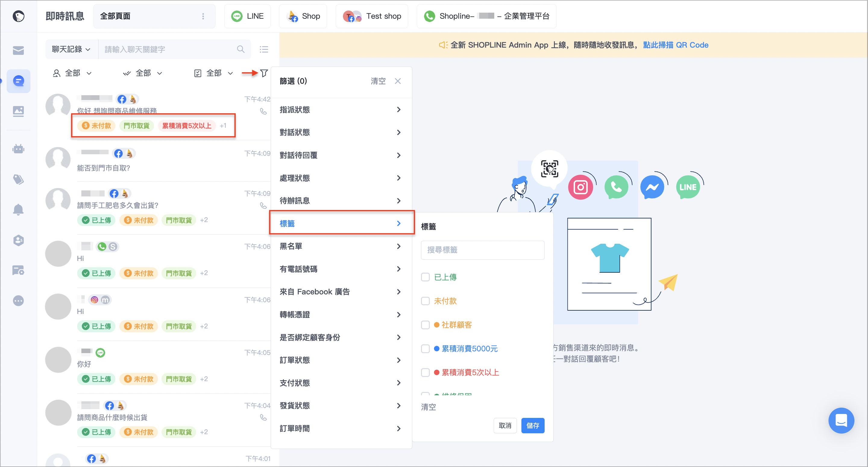This screenshot has width=868, height=467.
Task: Click 清空 at the top of filter panel
Action: click(378, 81)
